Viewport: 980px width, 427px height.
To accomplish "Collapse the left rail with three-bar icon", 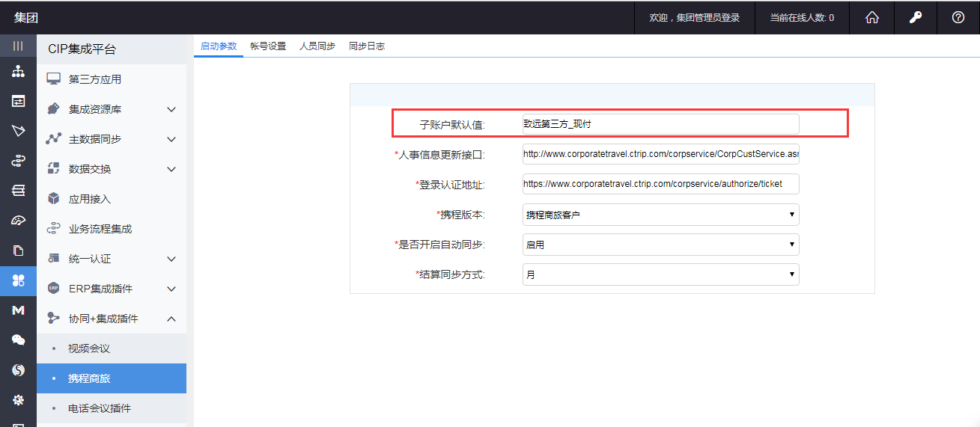I will [18, 46].
